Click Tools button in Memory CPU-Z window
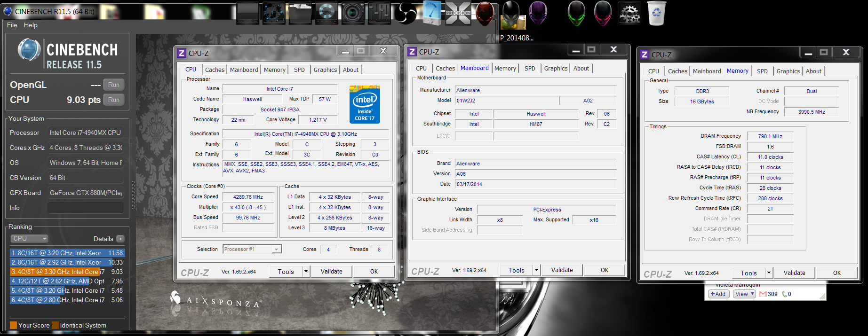Viewport: 868px width, 336px height. [x=749, y=273]
